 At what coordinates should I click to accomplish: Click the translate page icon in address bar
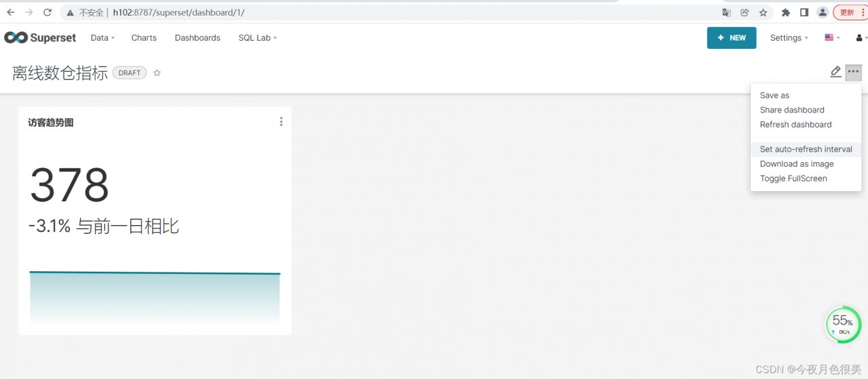(726, 12)
